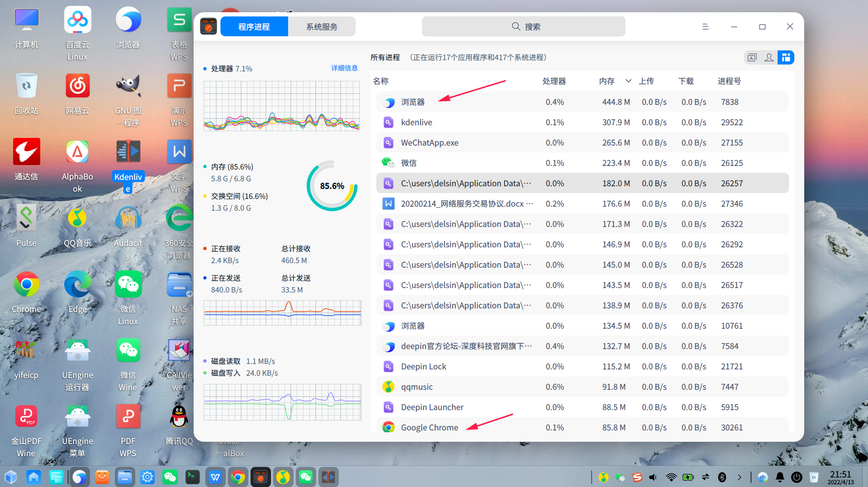The width and height of the screenshot is (868, 487).
Task: Click the Wi-Fi icon in the system tray
Action: click(x=671, y=477)
